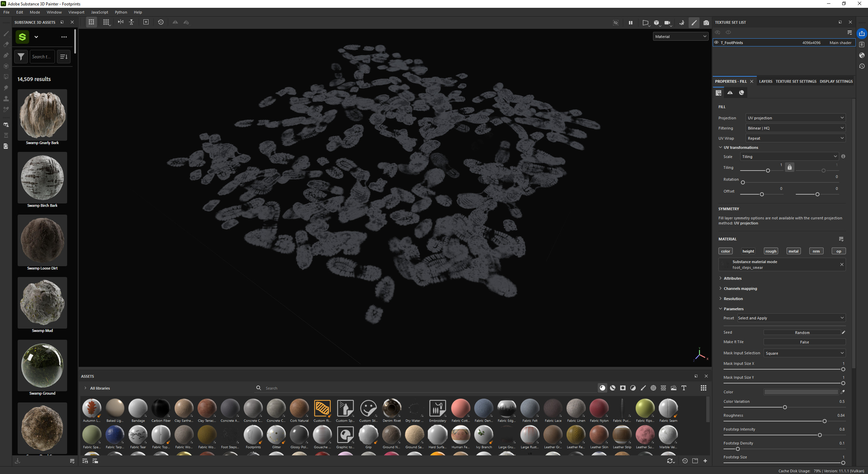
Task: Switch to the LAYERS tab
Action: 766,81
